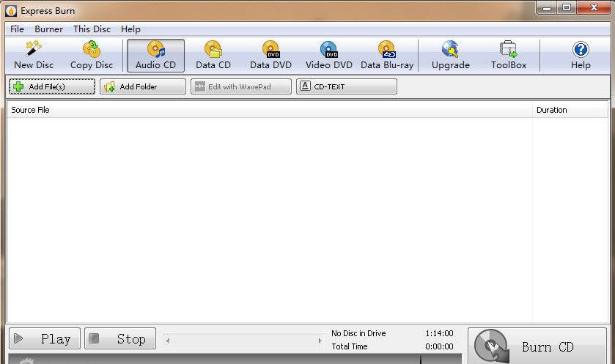The height and width of the screenshot is (364, 615).
Task: Switch to Data CD mode
Action: [213, 56]
